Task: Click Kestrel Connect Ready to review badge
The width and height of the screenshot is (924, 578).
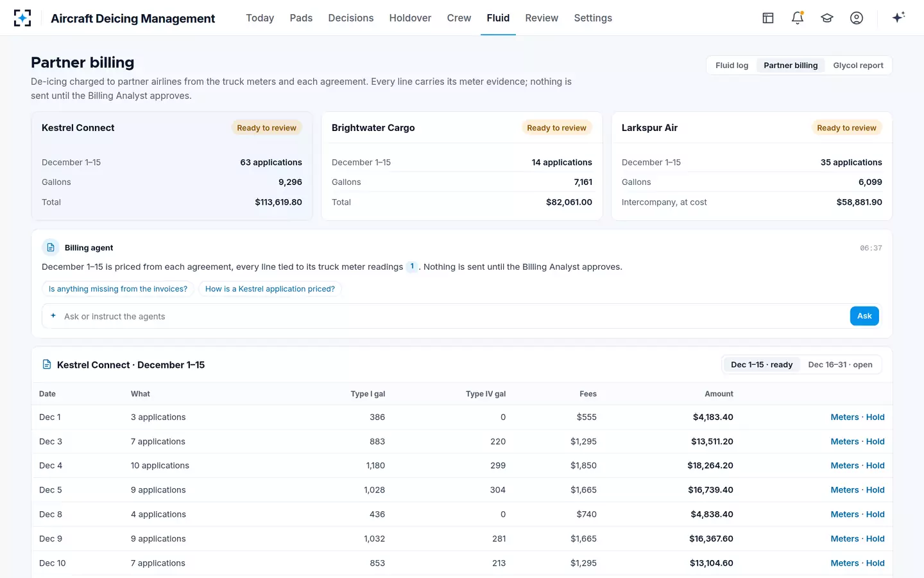Action: [266, 128]
